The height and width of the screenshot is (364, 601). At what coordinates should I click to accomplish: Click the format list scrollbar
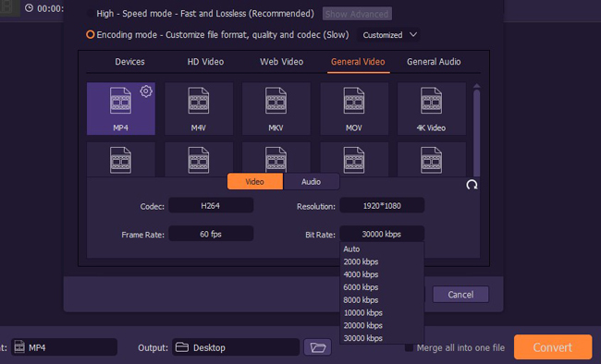[476, 132]
